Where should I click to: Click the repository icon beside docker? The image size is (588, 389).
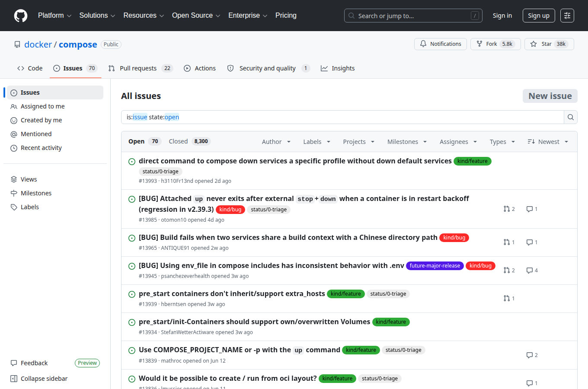click(x=17, y=45)
